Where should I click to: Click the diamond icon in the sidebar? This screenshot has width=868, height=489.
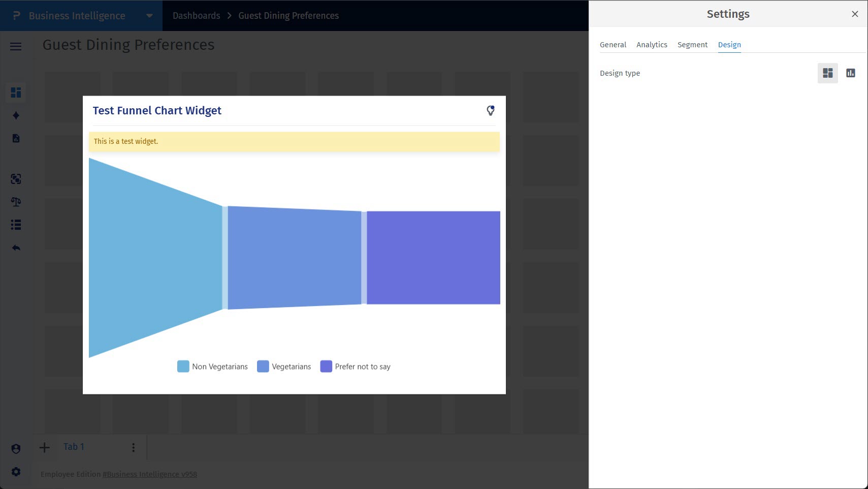[16, 115]
